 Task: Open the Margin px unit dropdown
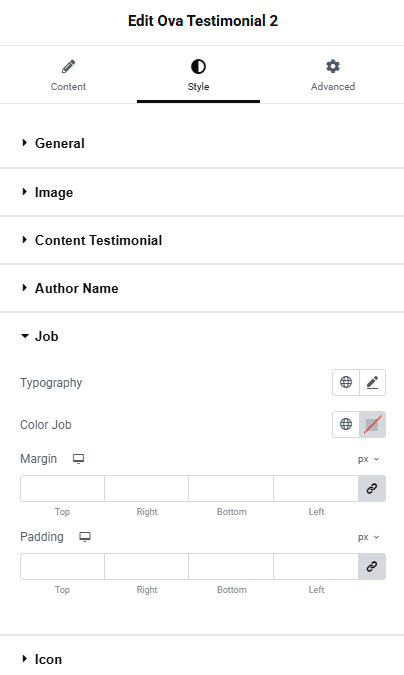point(369,459)
